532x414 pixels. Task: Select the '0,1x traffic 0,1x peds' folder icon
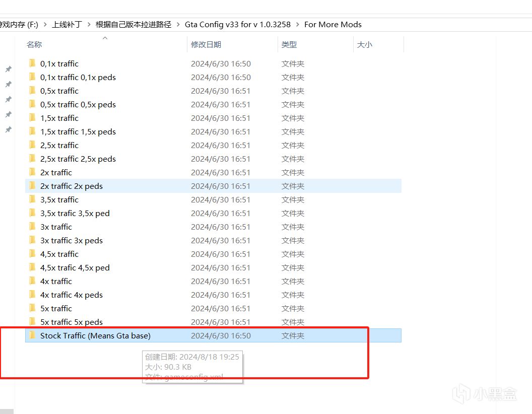(32, 77)
